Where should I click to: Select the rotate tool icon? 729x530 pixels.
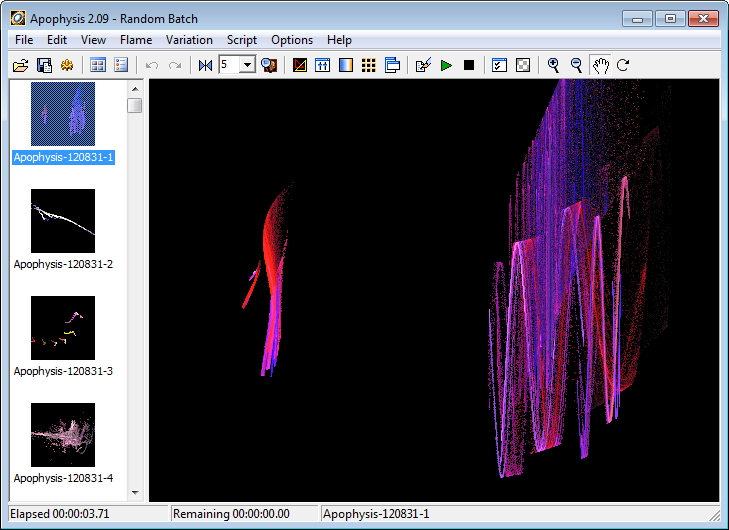click(623, 65)
